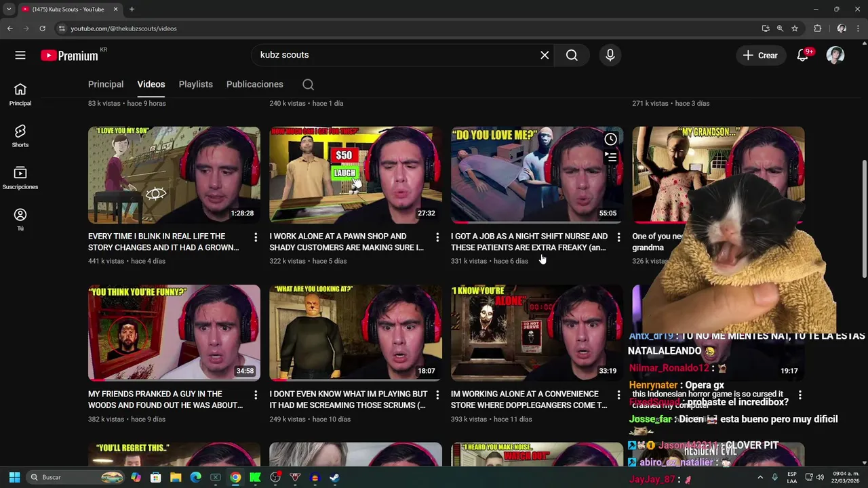Screen dimensions: 868x488
Task: Close the Kubz Scouts tab
Action: tap(115, 9)
